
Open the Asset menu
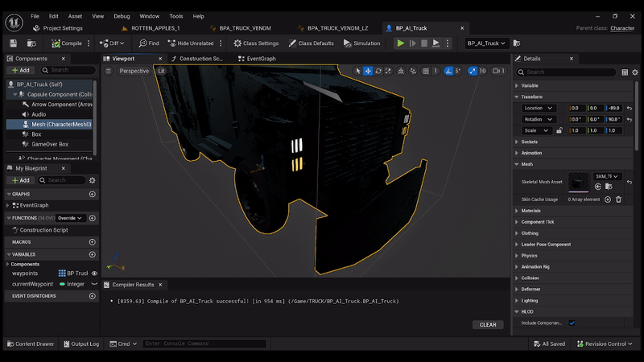coord(75,16)
